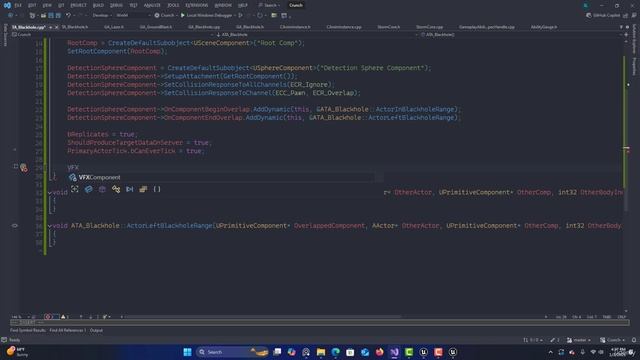This screenshot has height=360, width=640.
Task: Click the Start Without Debugging icon
Action: point(241,16)
